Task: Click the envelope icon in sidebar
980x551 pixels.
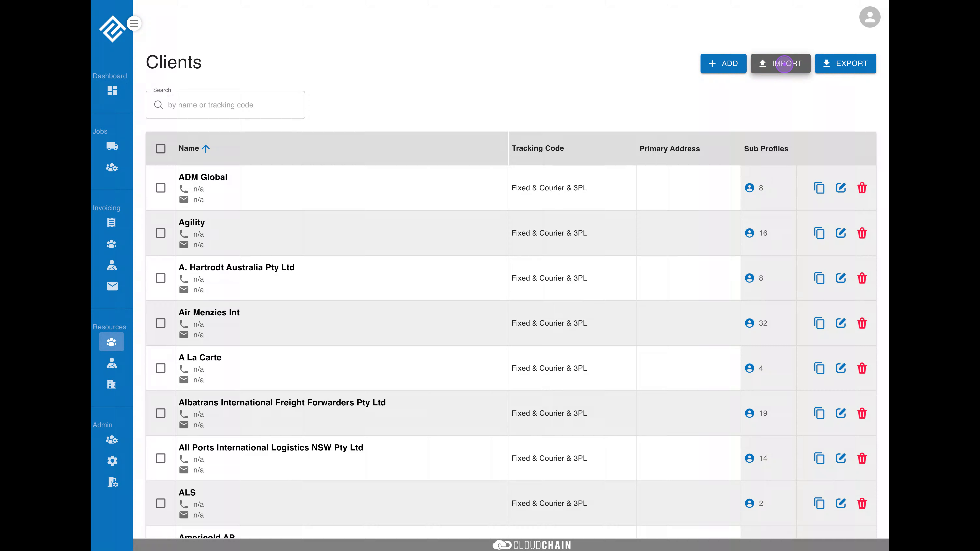Action: [112, 286]
